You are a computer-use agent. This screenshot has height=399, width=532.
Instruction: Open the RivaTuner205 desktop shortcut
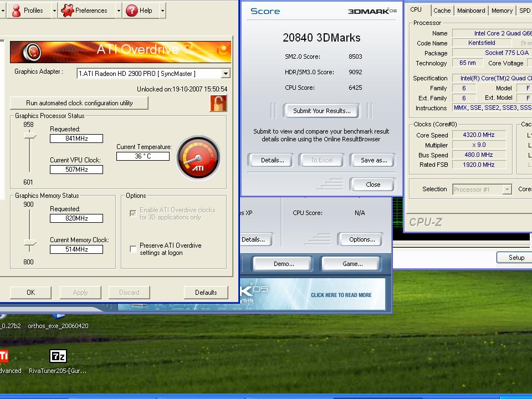(58, 371)
